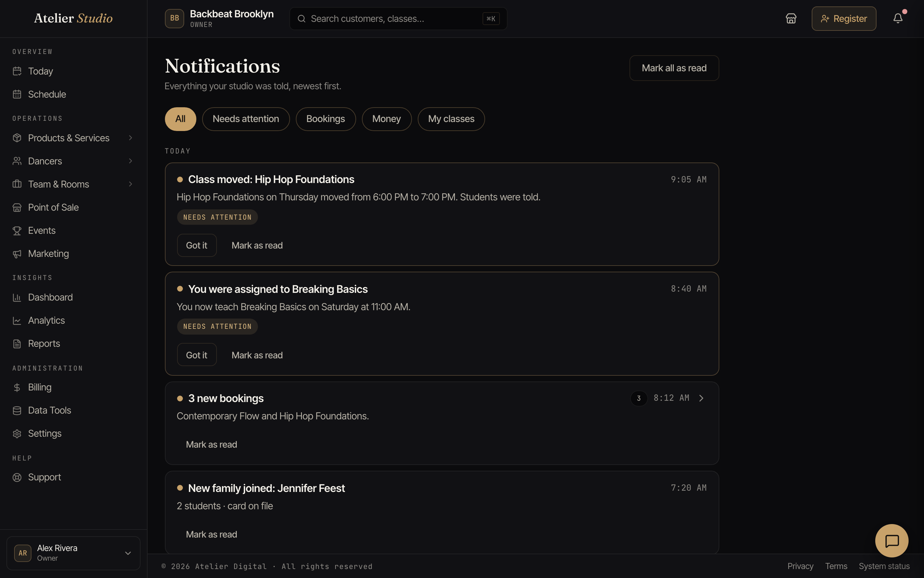Mark Hip Hop Foundations notification as read
924x578 pixels.
click(257, 245)
